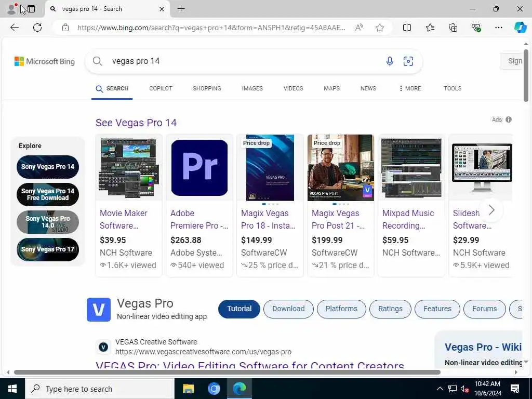Select Sony Vegas Pro 14 explore pill
The image size is (532, 399).
click(x=48, y=167)
